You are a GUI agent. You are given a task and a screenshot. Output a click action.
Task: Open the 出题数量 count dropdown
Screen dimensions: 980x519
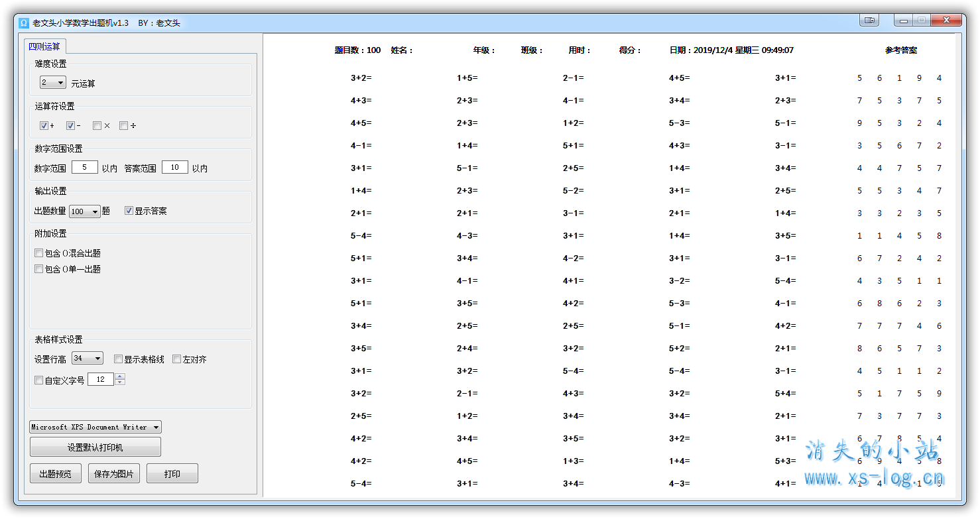84,211
